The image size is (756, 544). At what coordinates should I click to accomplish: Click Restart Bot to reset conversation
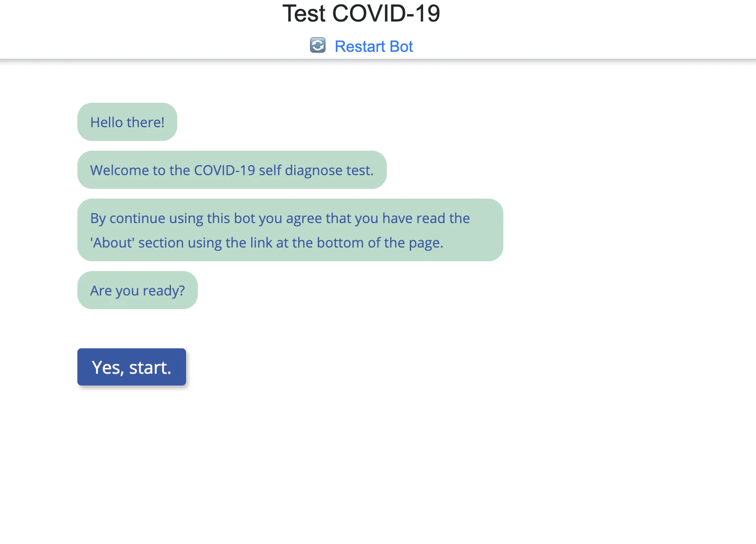click(x=374, y=45)
